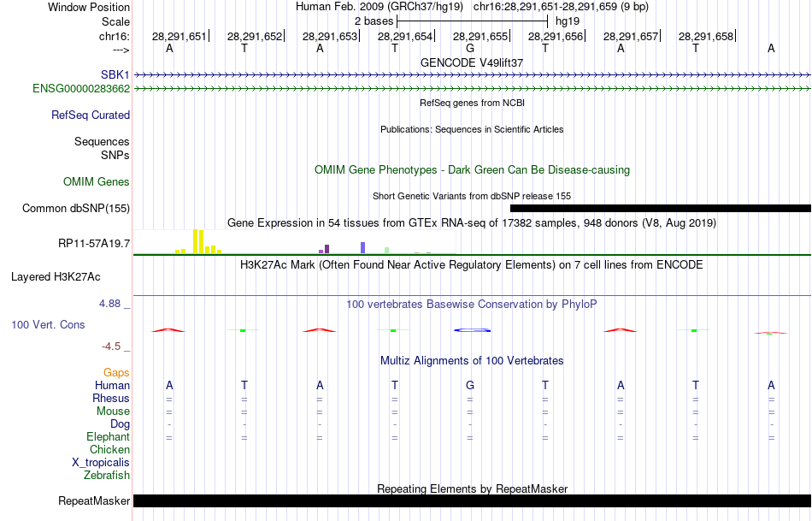Click the Chicken species label

(x=109, y=449)
